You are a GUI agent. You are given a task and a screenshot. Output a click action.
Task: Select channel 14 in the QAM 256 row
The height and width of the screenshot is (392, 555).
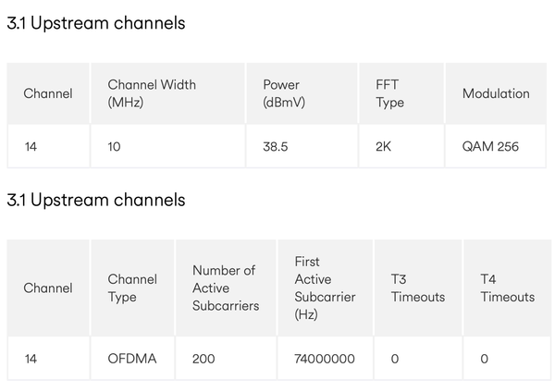pyautogui.click(x=31, y=146)
